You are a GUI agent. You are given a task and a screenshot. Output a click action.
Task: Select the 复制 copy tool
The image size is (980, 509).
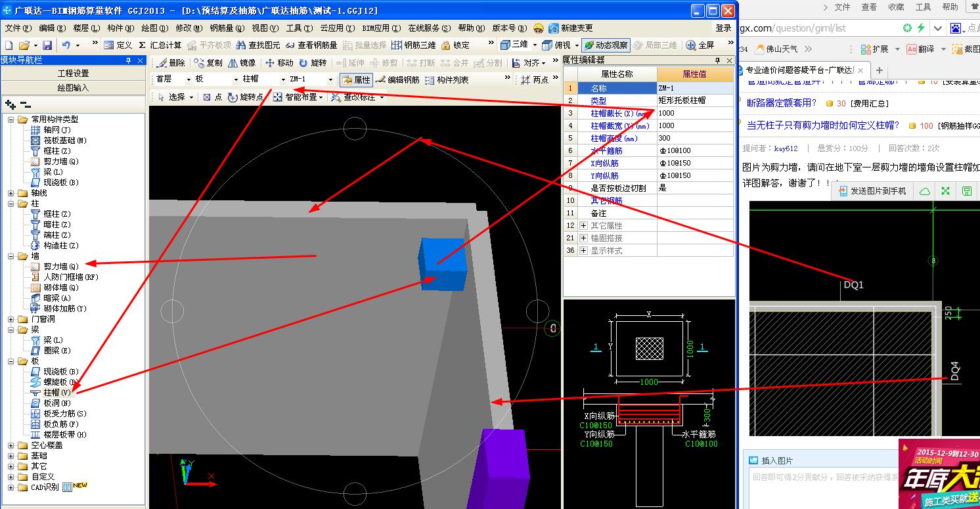point(208,62)
